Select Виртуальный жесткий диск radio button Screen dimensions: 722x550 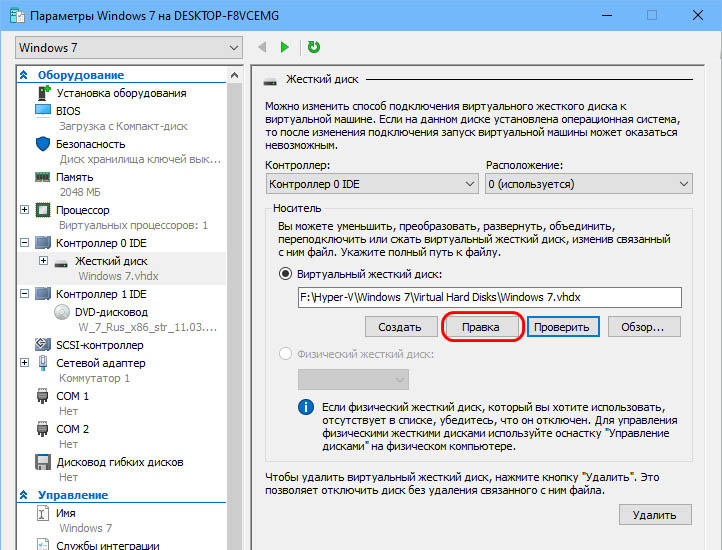[x=285, y=274]
